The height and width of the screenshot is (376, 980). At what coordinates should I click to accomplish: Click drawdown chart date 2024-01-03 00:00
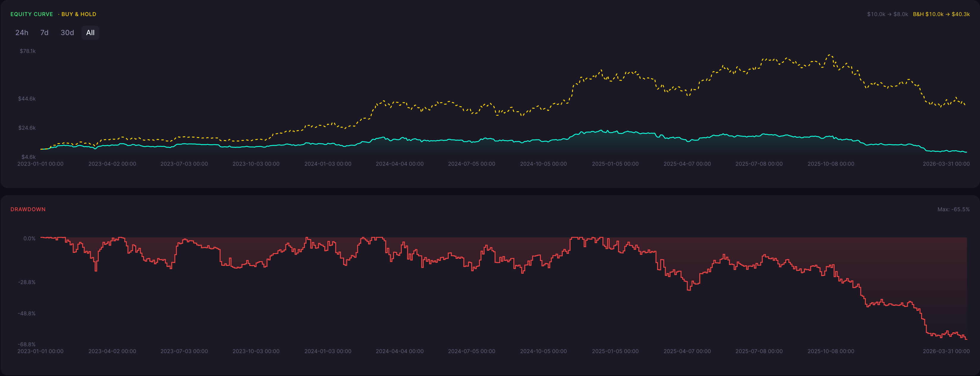pos(328,351)
